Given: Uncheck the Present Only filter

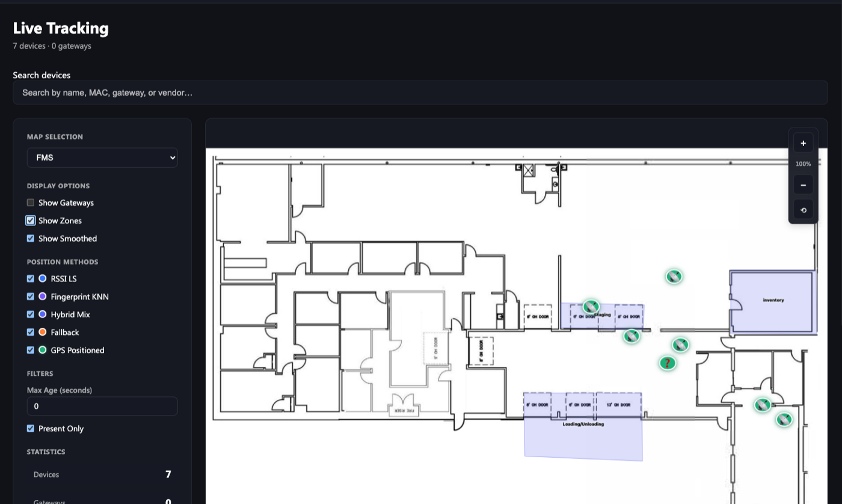Looking at the screenshot, I should (x=30, y=428).
